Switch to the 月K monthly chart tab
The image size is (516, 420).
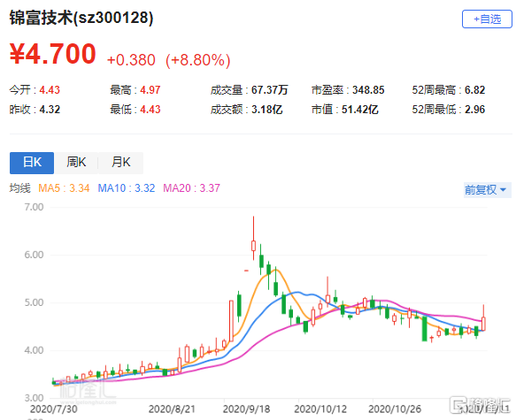point(120,163)
